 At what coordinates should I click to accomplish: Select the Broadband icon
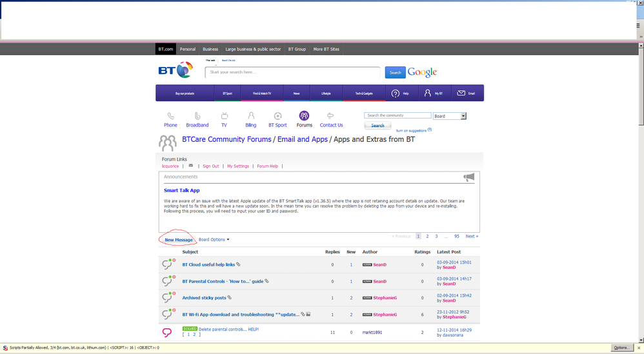point(197,116)
